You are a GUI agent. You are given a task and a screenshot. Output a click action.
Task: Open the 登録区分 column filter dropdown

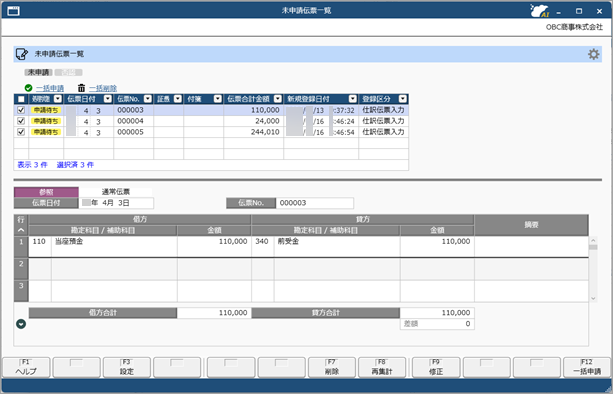[x=403, y=99]
